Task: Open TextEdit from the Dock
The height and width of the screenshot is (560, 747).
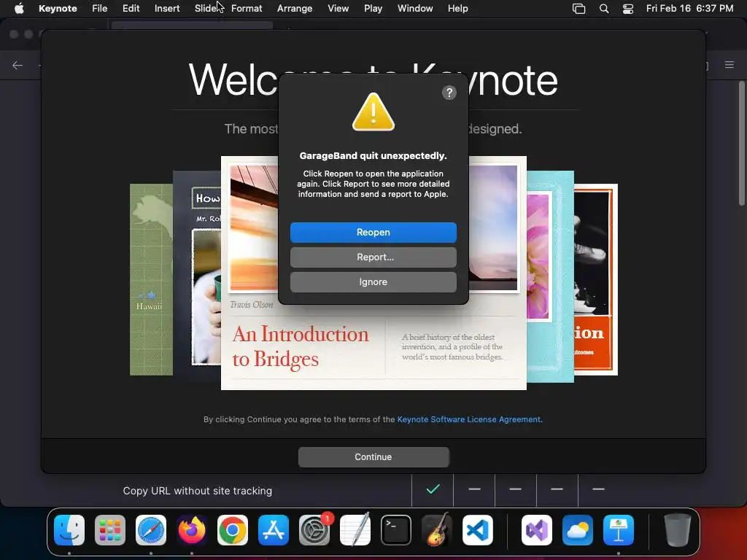Action: click(355, 530)
